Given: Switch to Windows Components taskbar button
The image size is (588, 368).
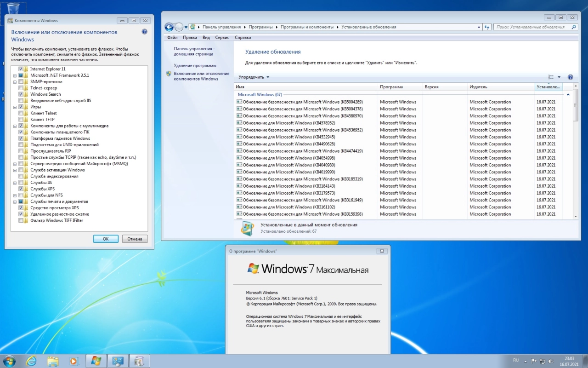Looking at the screenshot, I should [140, 361].
